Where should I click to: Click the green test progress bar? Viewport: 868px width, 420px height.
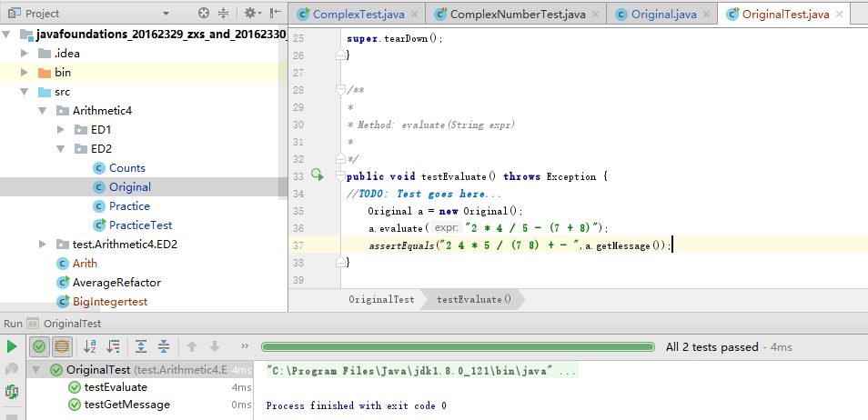(x=458, y=347)
